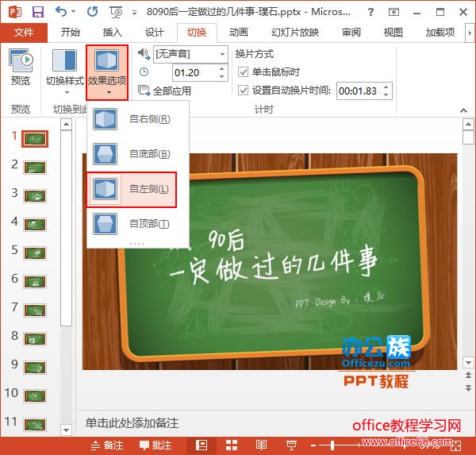
Task: Select slide 2 thumbnail
Action: [35, 168]
